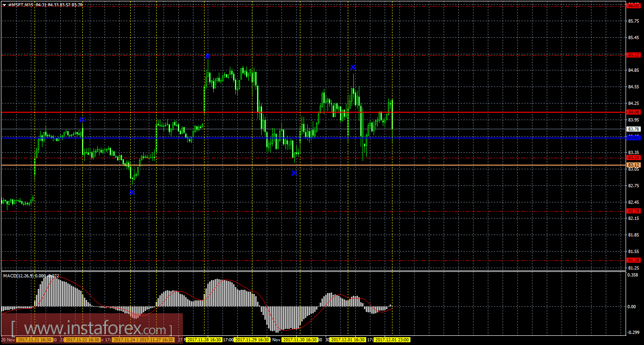Click the 84.08 resistance price label
The height and width of the screenshot is (345, 644).
click(633, 112)
